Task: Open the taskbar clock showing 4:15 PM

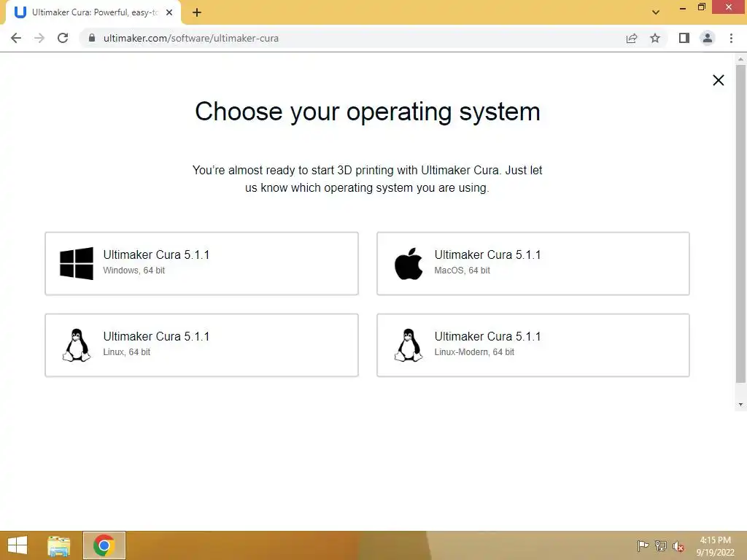Action: (715, 546)
